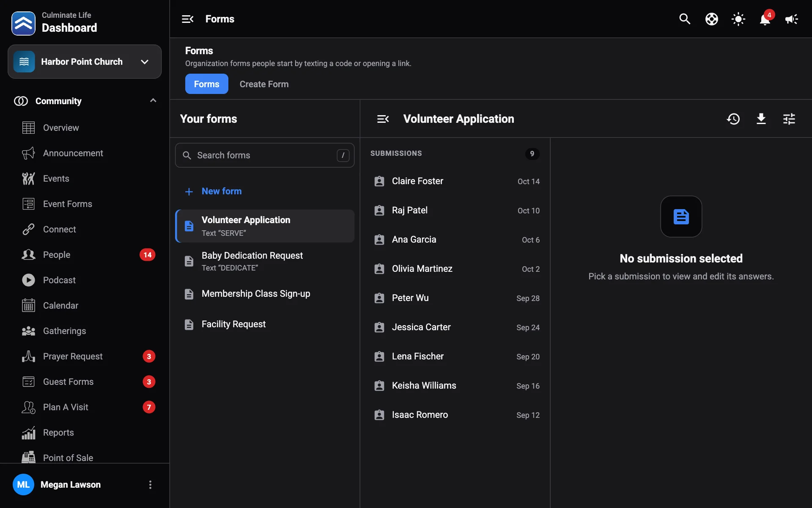Open notifications bell with 4 badge

tap(765, 19)
